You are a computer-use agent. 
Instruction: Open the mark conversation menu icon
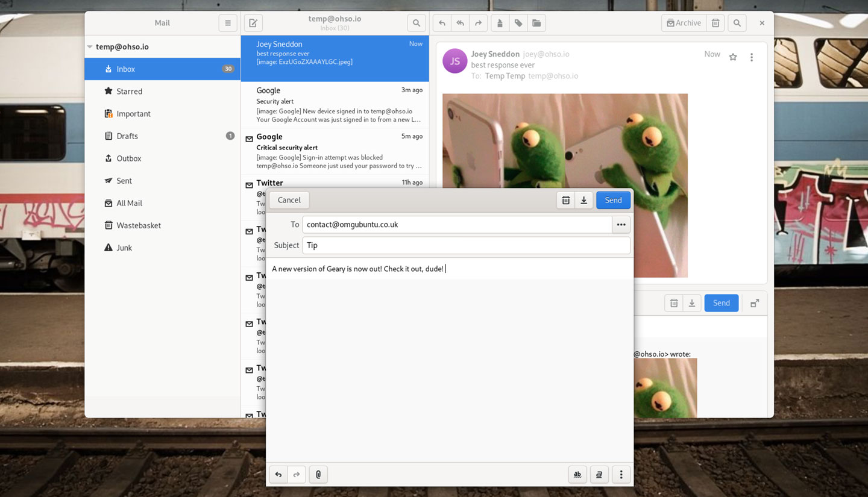500,23
